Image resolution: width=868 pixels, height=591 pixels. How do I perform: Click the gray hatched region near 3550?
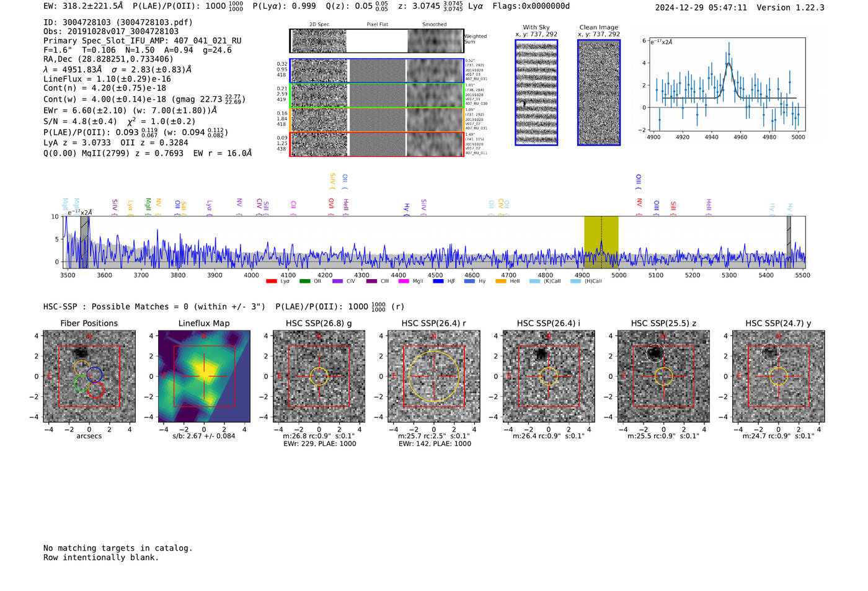click(84, 242)
